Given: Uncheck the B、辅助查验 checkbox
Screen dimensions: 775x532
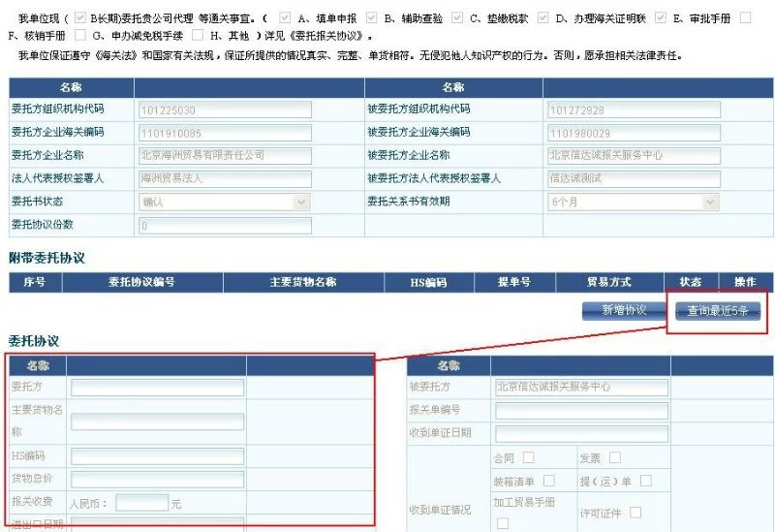Looking at the screenshot, I should tap(371, 17).
